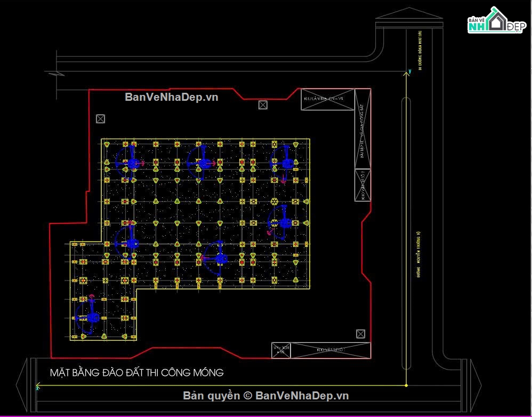Select the crossed square marker near BanVeNhaDep.vn watermark
The image size is (532, 417).
pyautogui.click(x=263, y=105)
